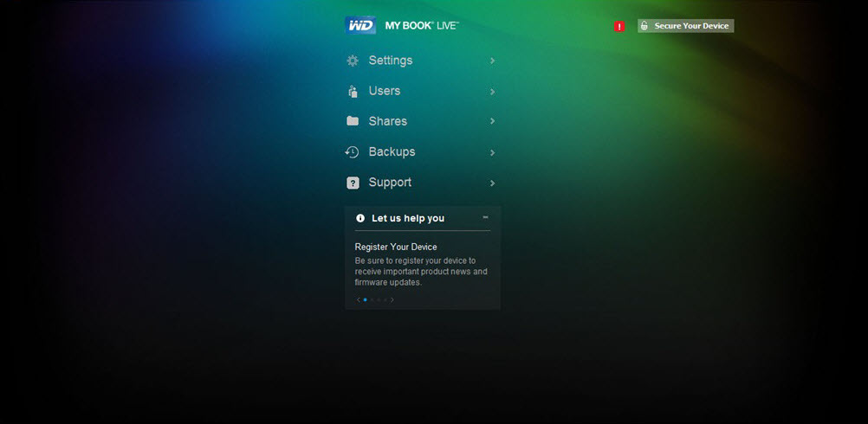Click the Support question mark icon
This screenshot has width=868, height=424.
point(353,183)
